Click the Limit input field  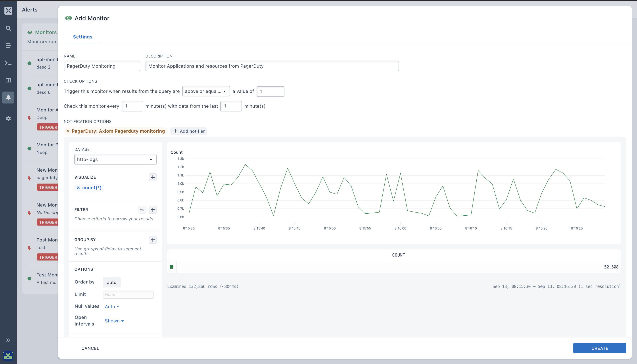128,294
